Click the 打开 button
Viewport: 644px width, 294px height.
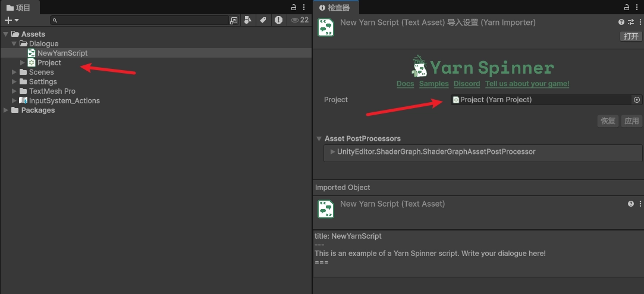coord(631,36)
